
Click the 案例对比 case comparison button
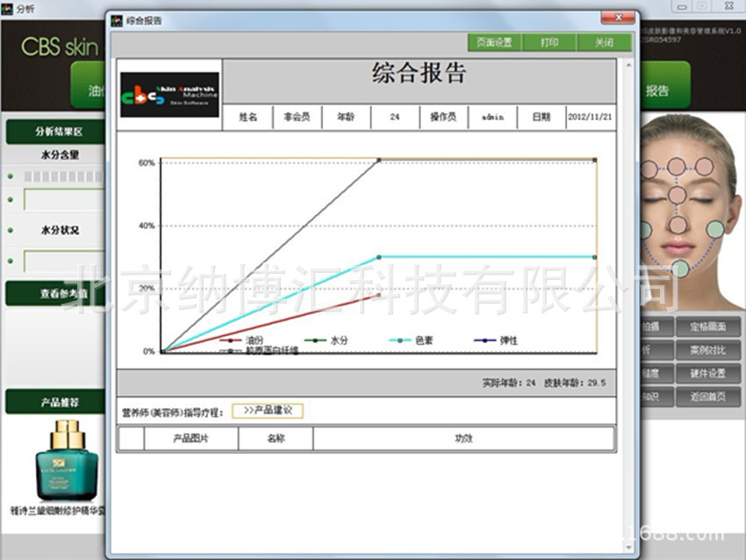coord(708,350)
